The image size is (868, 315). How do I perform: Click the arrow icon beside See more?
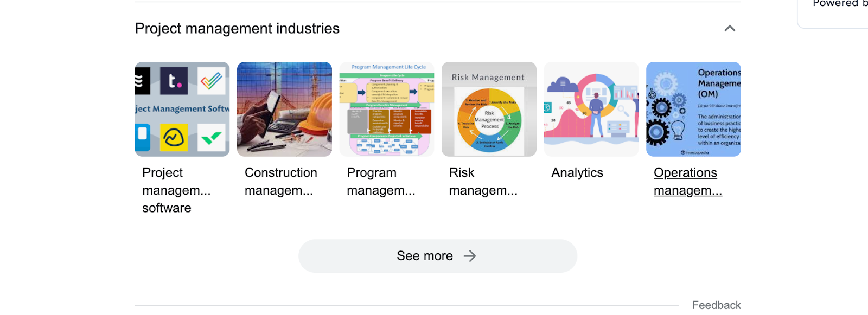pos(470,256)
